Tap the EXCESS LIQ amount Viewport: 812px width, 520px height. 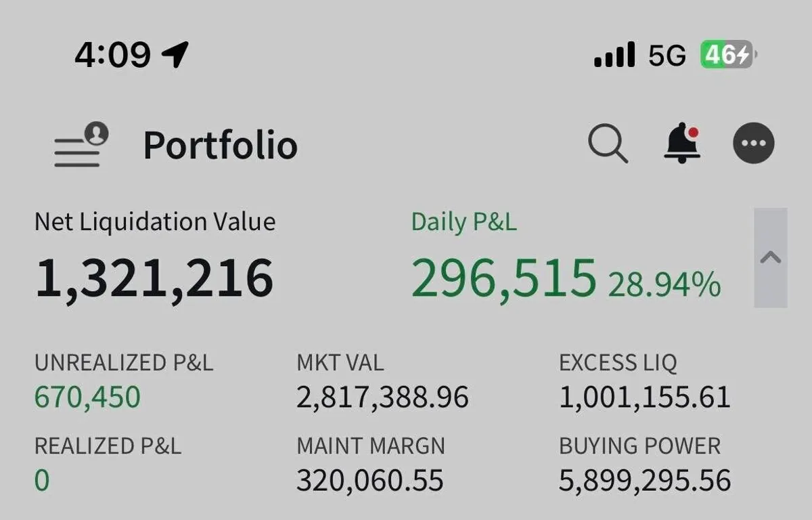tap(645, 397)
